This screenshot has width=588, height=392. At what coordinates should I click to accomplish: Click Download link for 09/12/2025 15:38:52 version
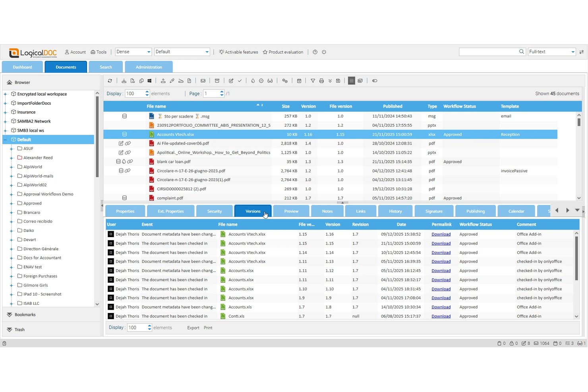tap(441, 234)
